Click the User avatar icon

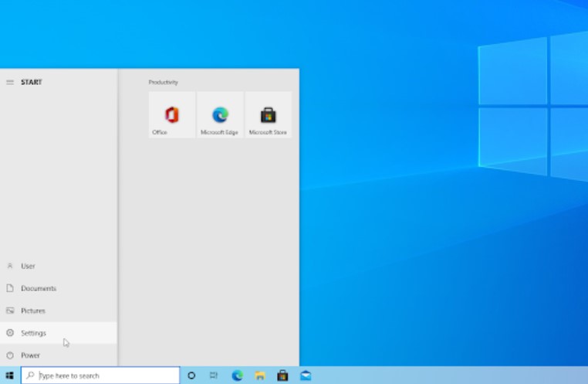pyautogui.click(x=10, y=266)
